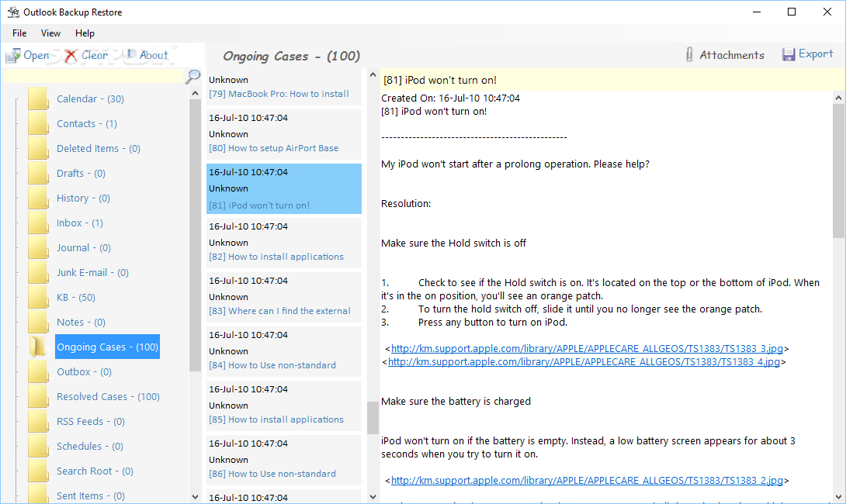Viewport: 846px width, 504px height.
Task: Select Search Root - (0) folder
Action: 95,471
